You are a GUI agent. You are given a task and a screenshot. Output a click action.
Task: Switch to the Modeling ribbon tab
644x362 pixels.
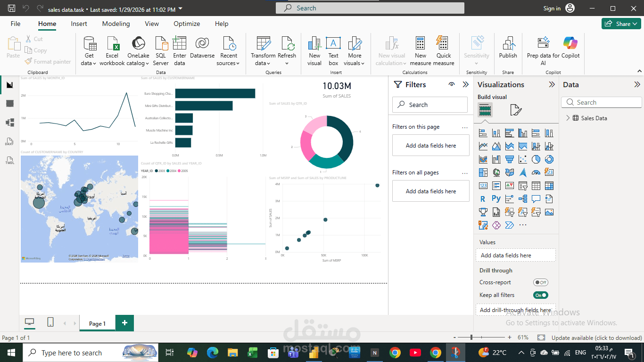coord(116,24)
